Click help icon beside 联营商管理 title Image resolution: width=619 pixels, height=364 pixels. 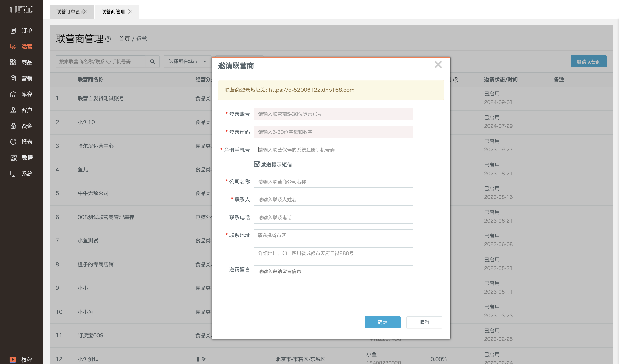pos(108,39)
